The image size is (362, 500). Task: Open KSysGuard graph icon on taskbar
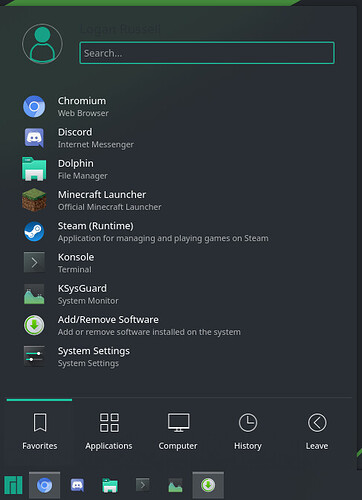[175, 485]
